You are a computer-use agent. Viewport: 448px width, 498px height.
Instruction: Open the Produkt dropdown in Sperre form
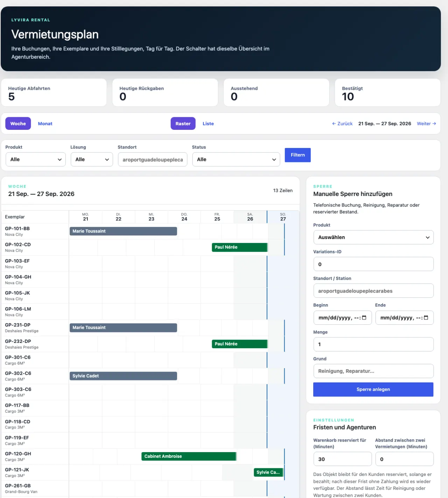point(373,237)
